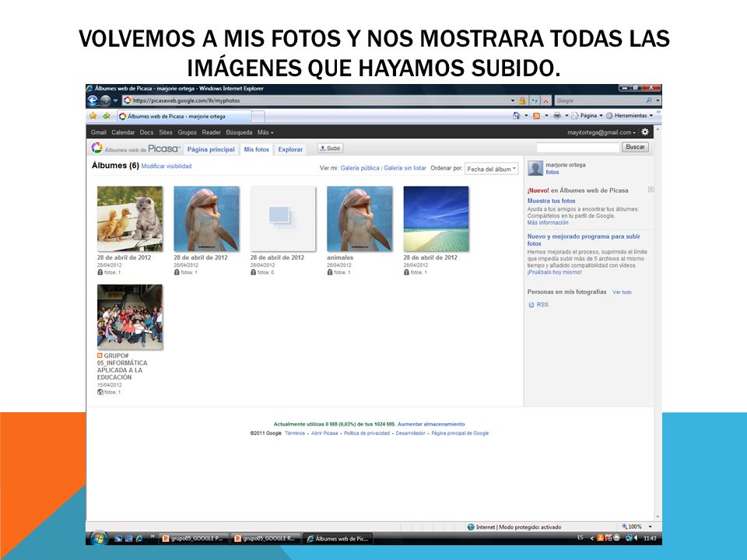Click the Print icon in command bar

click(x=556, y=116)
